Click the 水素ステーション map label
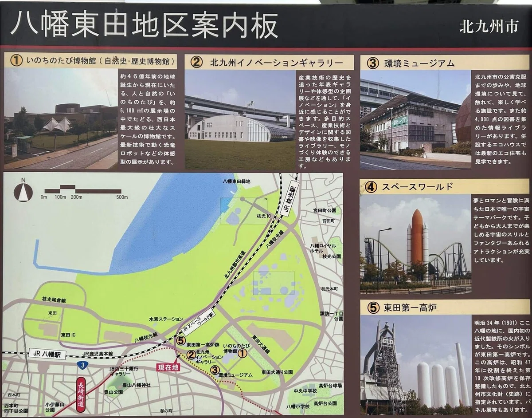 165,319
